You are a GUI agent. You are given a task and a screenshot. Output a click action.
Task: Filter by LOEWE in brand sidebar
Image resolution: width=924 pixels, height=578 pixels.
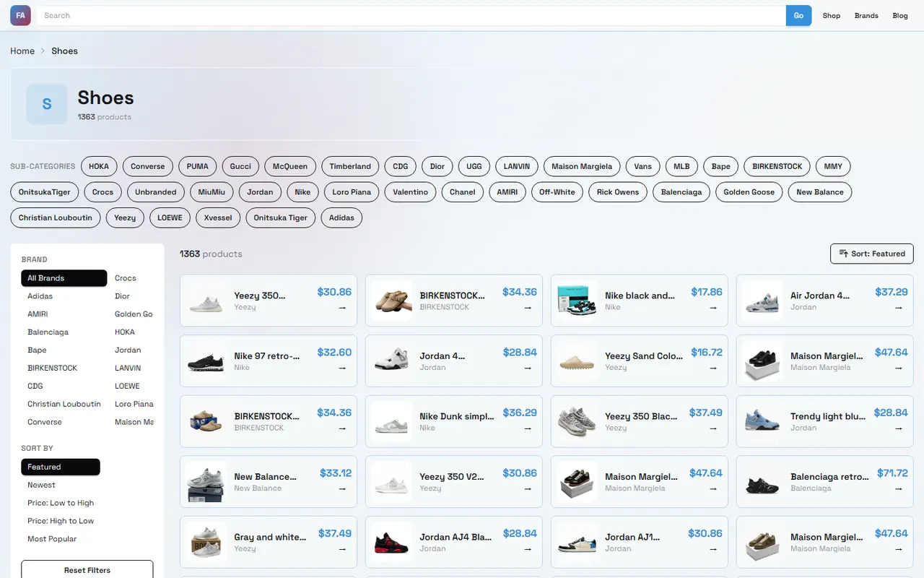(x=131, y=386)
